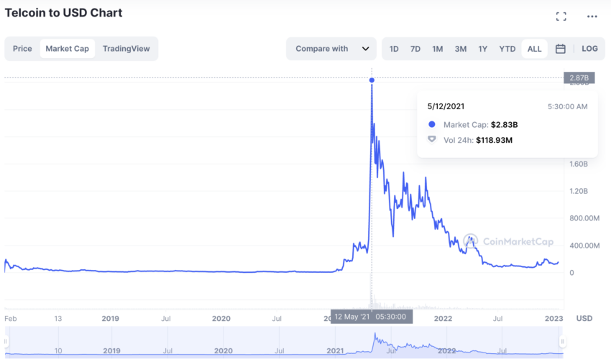Screen dimensions: 611x364
Task: Open the three-dot more options menu
Action: point(592,17)
